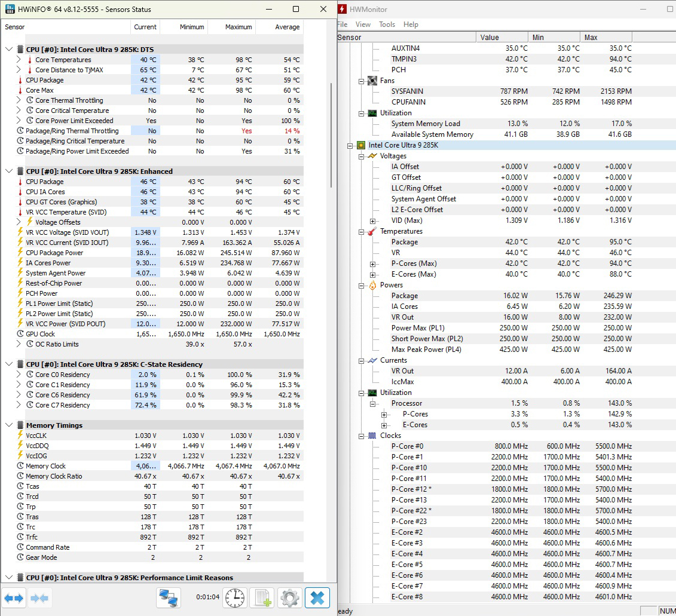Click the clock reset timer icon in HWiNFO

(x=235, y=598)
